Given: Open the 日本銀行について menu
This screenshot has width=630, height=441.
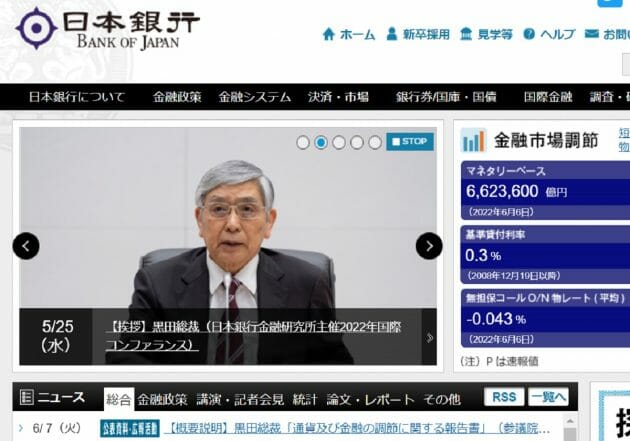Looking at the screenshot, I should tap(77, 97).
